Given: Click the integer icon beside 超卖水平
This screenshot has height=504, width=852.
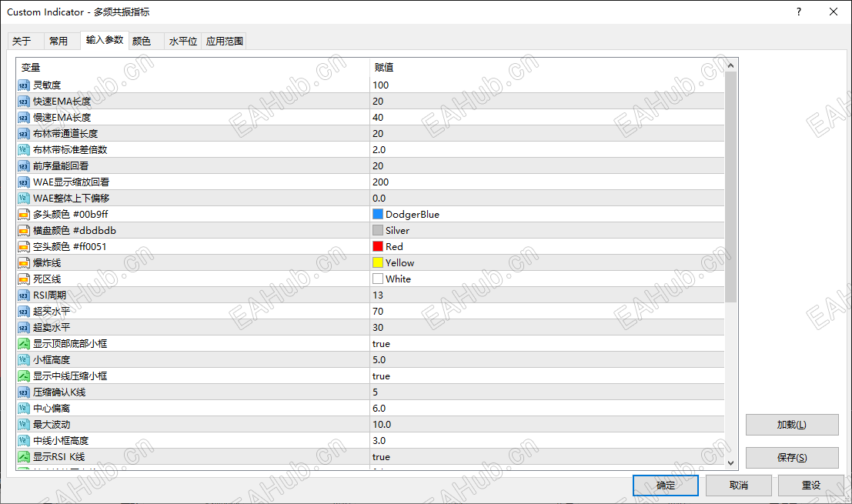Looking at the screenshot, I should coord(23,328).
